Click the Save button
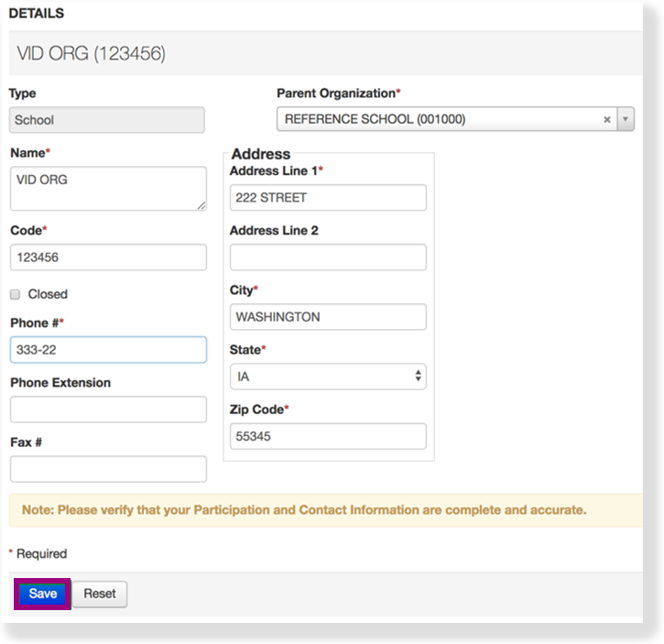This screenshot has width=664, height=644. 42,594
